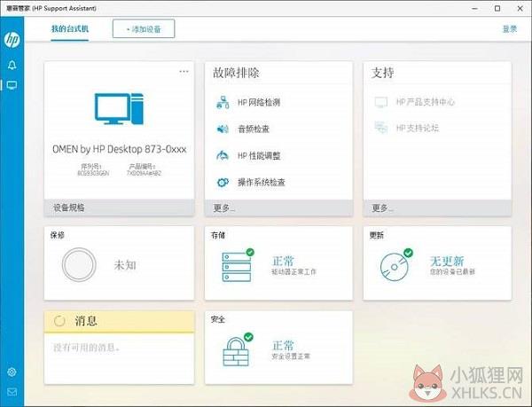Open HP 网络检测 link
Image resolution: width=532 pixels, height=407 pixels.
(259, 102)
